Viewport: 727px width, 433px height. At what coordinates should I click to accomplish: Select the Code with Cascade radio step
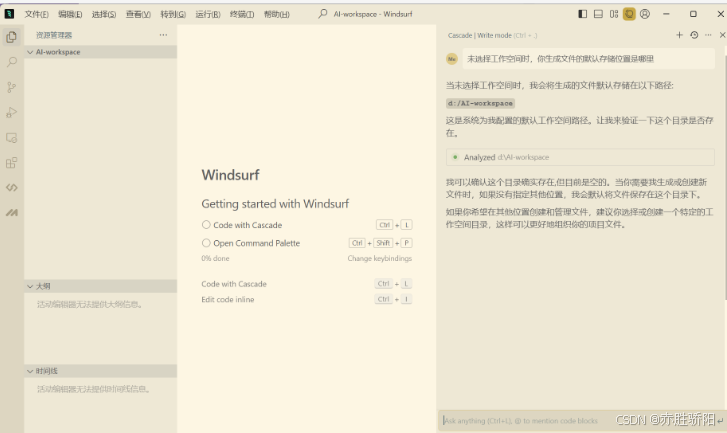[206, 224]
